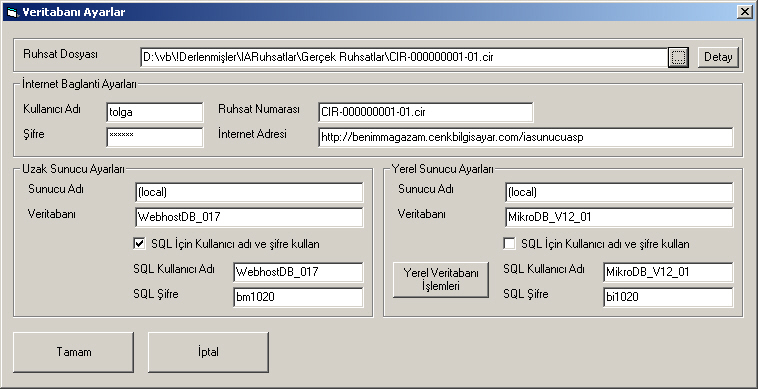Click the title bar application icon

click(x=12, y=13)
